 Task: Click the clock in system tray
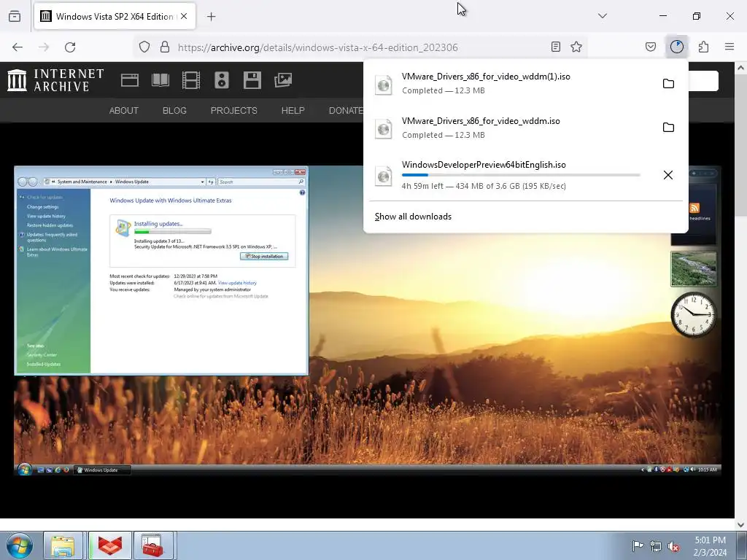pyautogui.click(x=710, y=546)
